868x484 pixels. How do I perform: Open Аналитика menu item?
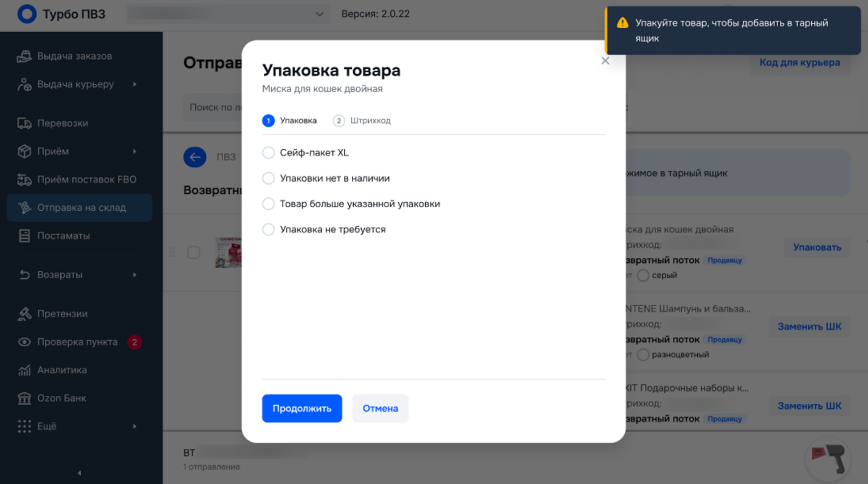(80, 370)
